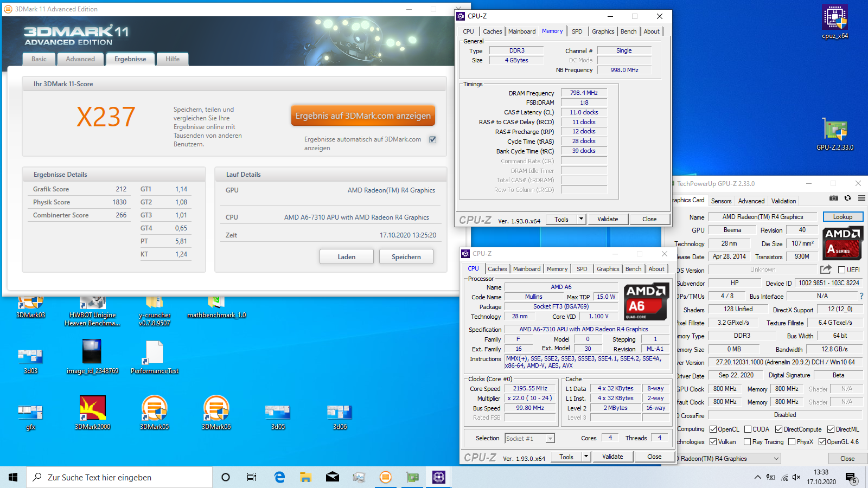
Task: Open PerformanceTest desktop shortcut
Action: pyautogui.click(x=155, y=356)
